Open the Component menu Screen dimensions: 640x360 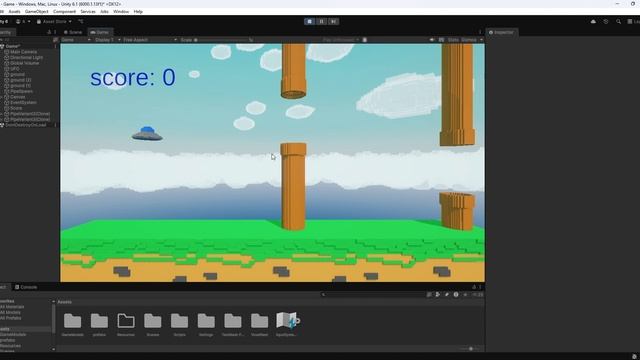pyautogui.click(x=64, y=11)
